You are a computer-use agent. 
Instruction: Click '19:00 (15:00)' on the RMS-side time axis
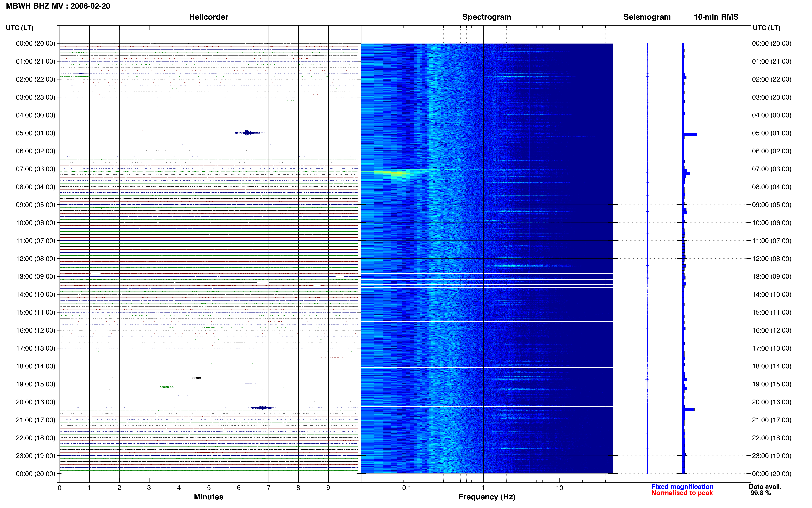click(772, 384)
